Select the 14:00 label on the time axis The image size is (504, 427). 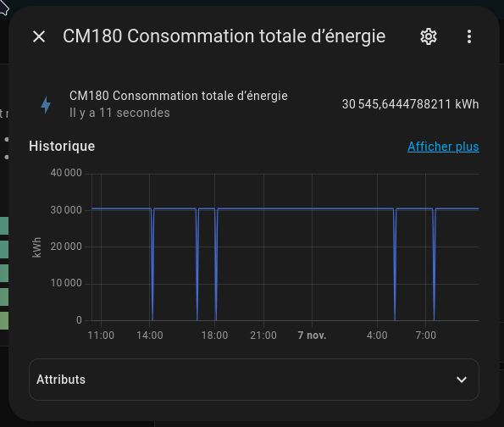click(150, 335)
